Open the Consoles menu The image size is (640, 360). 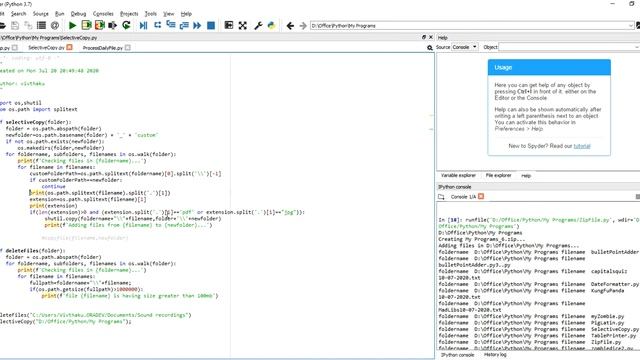pos(103,13)
